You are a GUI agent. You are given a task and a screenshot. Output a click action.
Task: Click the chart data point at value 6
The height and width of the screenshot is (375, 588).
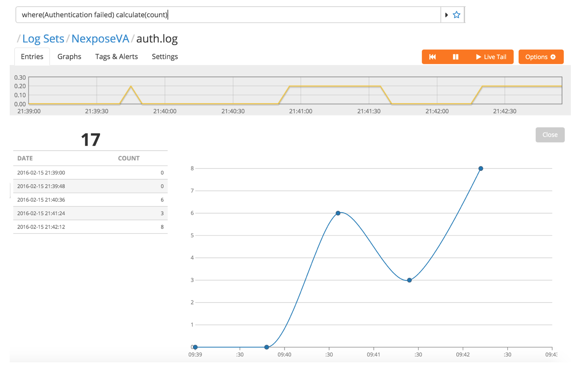tap(338, 213)
